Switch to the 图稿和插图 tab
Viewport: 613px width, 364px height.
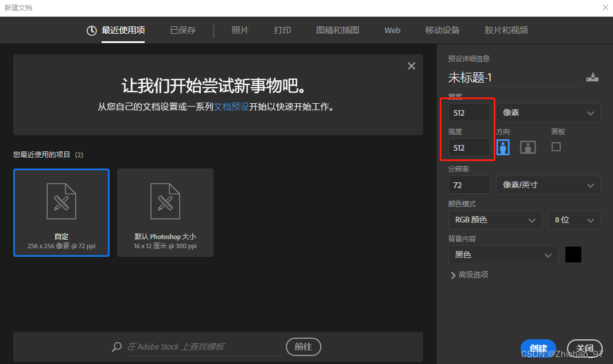(337, 30)
